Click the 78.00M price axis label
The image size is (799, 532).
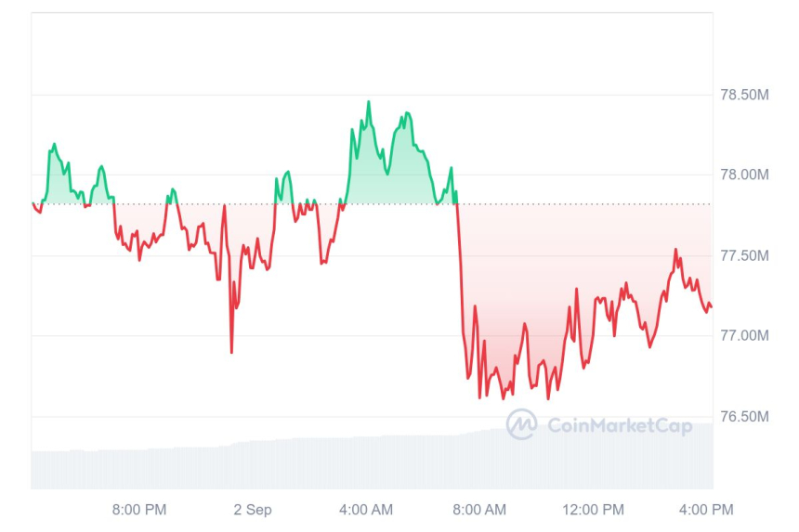click(x=744, y=175)
